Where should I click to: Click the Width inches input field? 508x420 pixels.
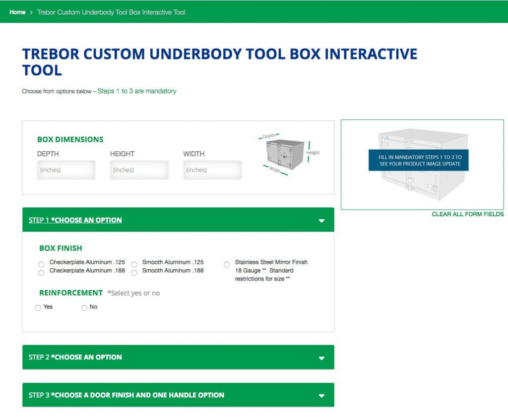click(212, 170)
